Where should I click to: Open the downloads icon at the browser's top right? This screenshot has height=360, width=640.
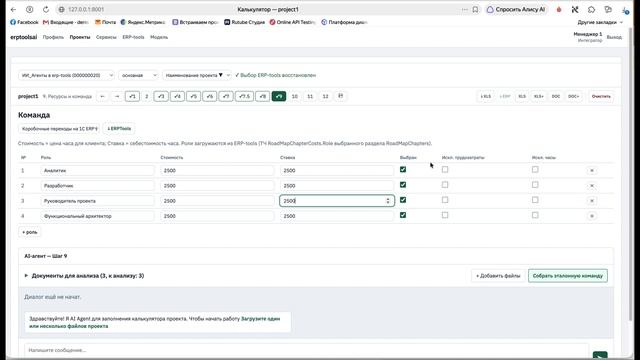pyautogui.click(x=625, y=10)
